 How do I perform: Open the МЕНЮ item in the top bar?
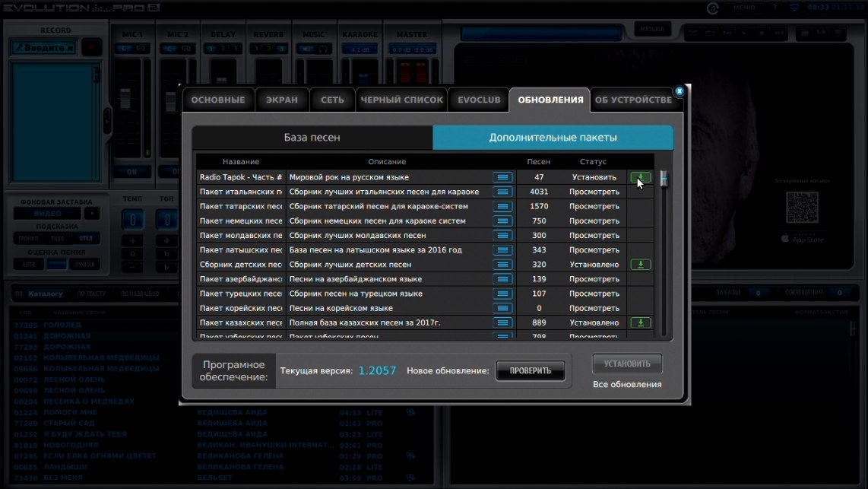pyautogui.click(x=744, y=7)
